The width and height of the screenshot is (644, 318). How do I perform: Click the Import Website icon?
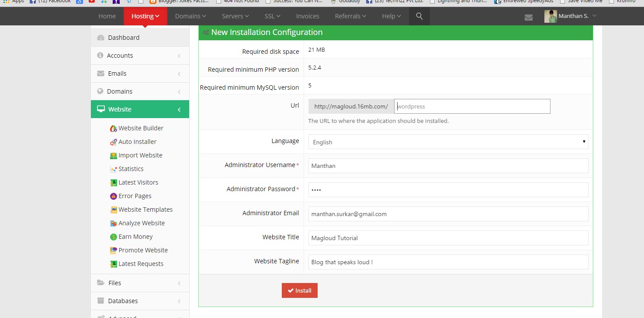[113, 155]
